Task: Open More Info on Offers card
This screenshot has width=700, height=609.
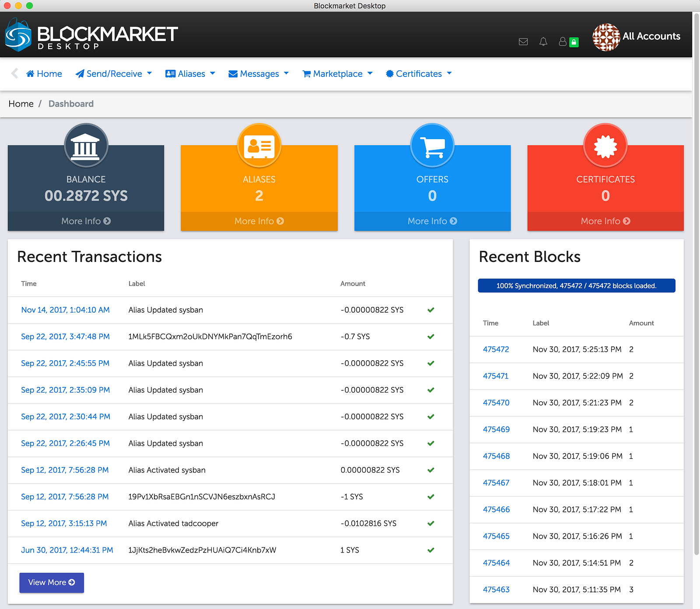Action: pyautogui.click(x=432, y=221)
